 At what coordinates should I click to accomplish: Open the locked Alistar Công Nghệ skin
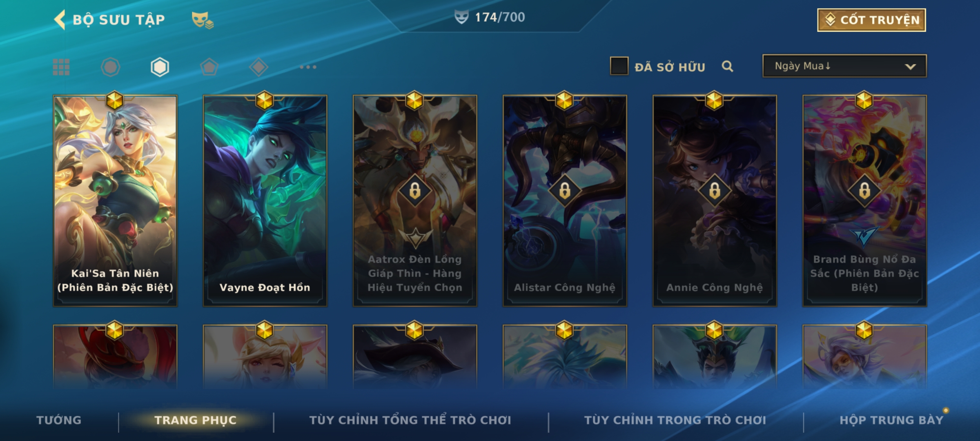565,200
